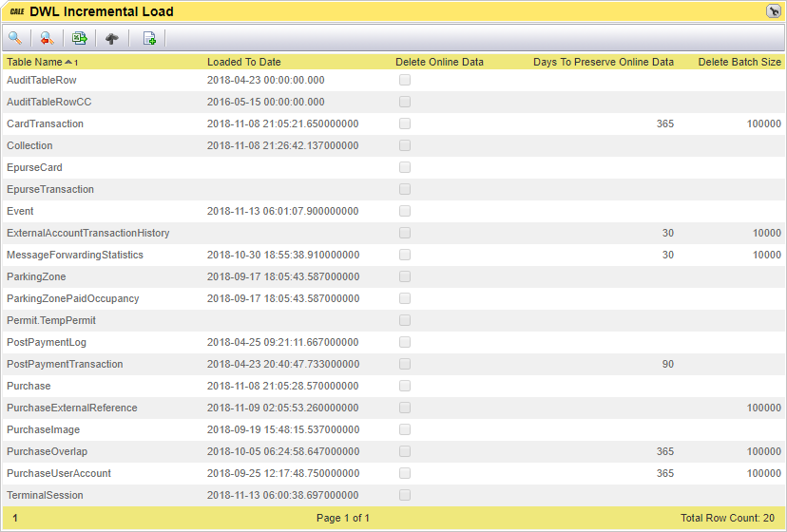This screenshot has height=532, width=787.
Task: Click Event loaded date 2018-11-13 06:01:07.900000000
Action: (282, 211)
